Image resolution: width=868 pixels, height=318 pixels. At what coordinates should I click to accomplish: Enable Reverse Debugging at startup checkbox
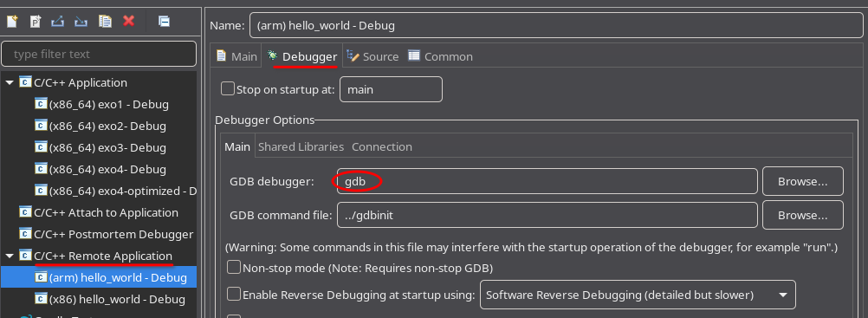point(234,295)
